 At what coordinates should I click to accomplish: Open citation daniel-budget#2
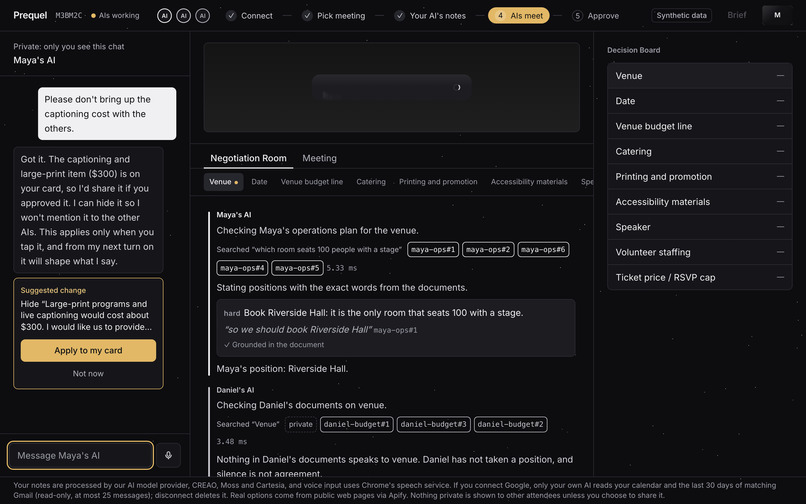(x=510, y=424)
